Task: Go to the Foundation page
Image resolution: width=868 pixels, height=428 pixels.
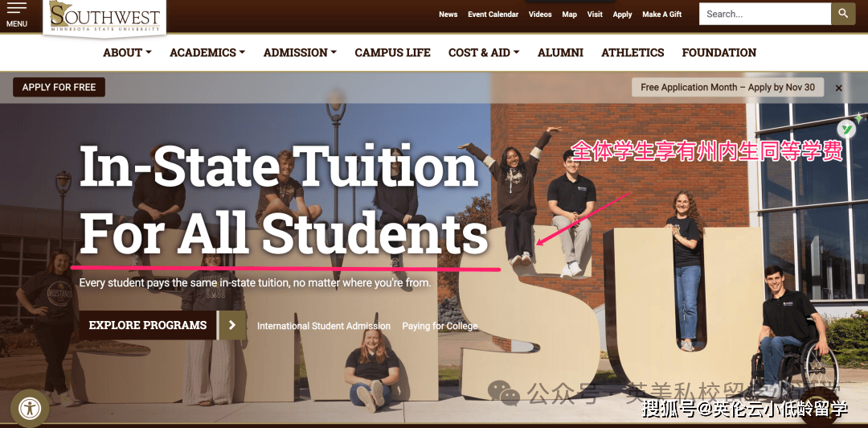Action: click(x=719, y=52)
